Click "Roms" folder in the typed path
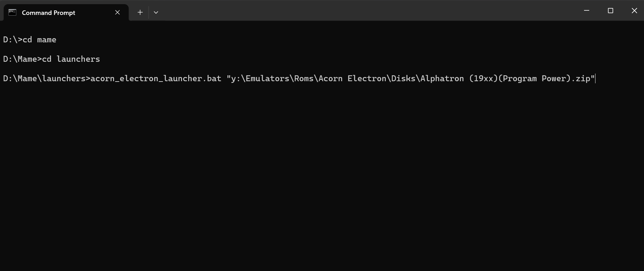 (304, 78)
